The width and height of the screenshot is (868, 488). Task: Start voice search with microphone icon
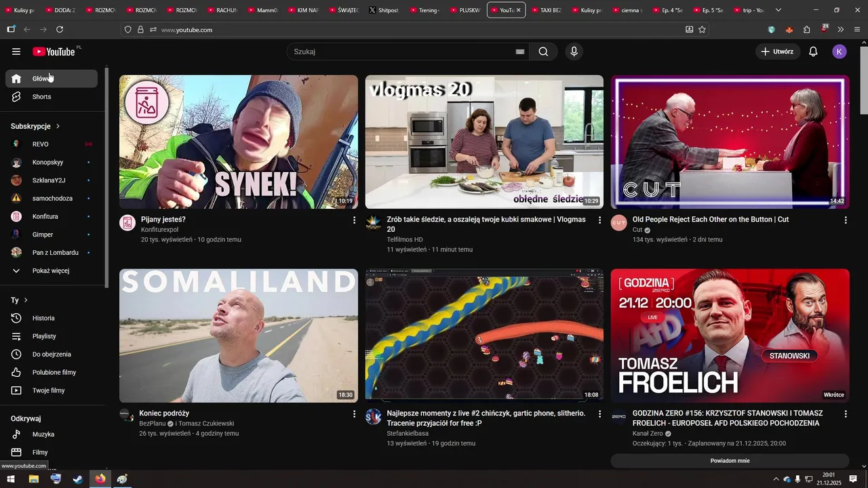(574, 52)
